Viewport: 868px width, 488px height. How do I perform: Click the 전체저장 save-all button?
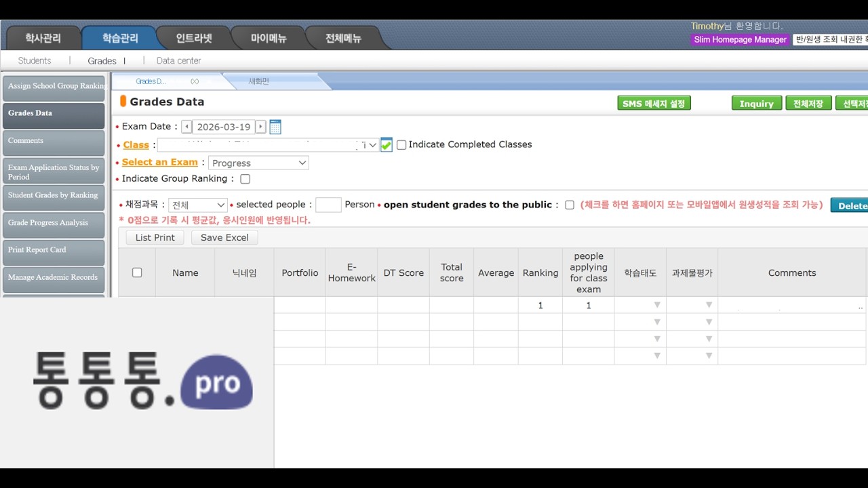point(808,103)
